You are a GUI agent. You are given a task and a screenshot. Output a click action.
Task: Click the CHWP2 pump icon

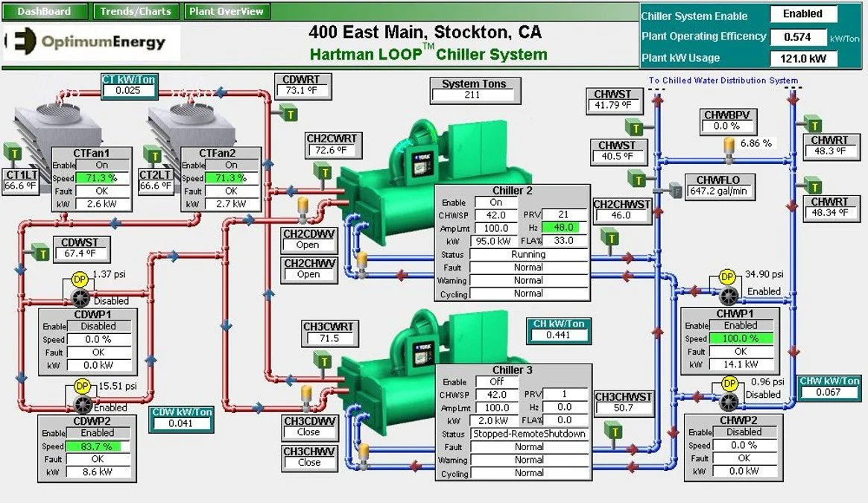pyautogui.click(x=729, y=402)
